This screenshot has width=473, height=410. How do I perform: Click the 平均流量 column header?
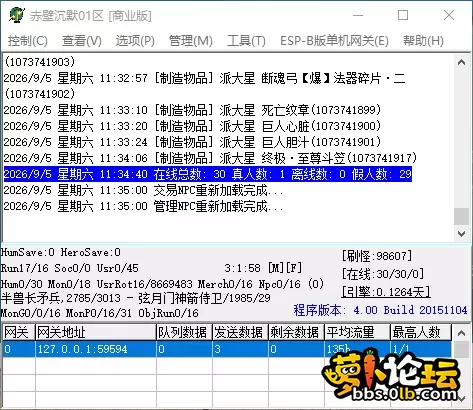357,332
